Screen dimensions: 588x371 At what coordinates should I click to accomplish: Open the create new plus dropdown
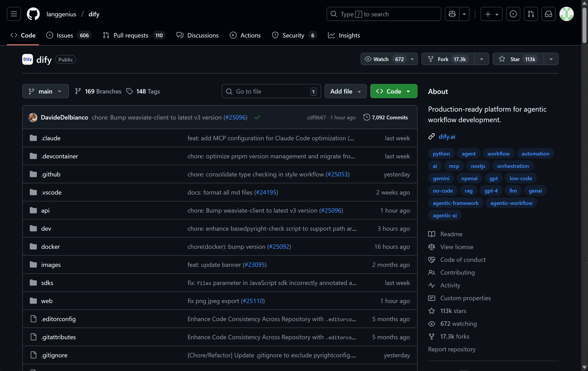click(x=491, y=14)
